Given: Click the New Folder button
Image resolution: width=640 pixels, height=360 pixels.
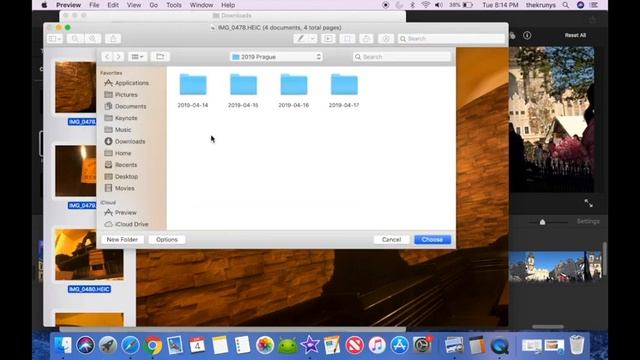Looking at the screenshot, I should click(122, 240).
